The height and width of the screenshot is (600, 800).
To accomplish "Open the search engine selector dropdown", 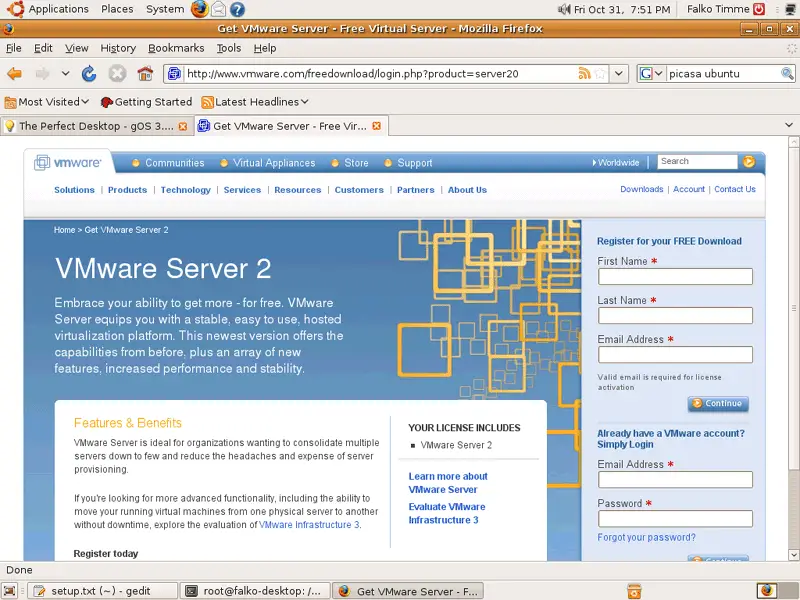I will click(x=651, y=73).
